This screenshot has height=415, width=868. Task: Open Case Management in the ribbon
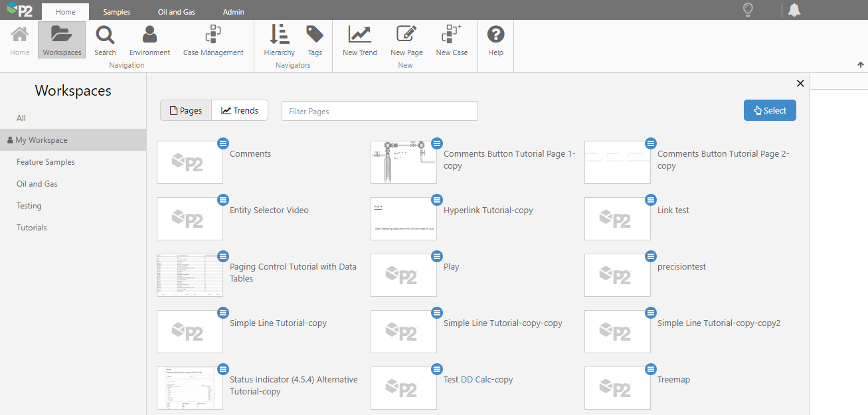[x=213, y=40]
